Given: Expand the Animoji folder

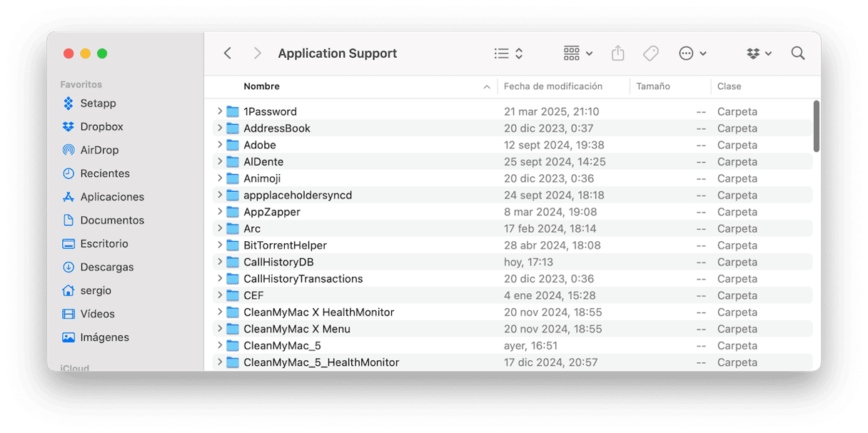Looking at the screenshot, I should tap(220, 178).
